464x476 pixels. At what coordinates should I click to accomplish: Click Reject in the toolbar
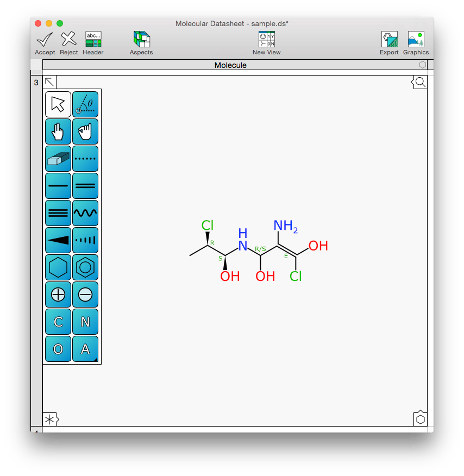tap(68, 43)
